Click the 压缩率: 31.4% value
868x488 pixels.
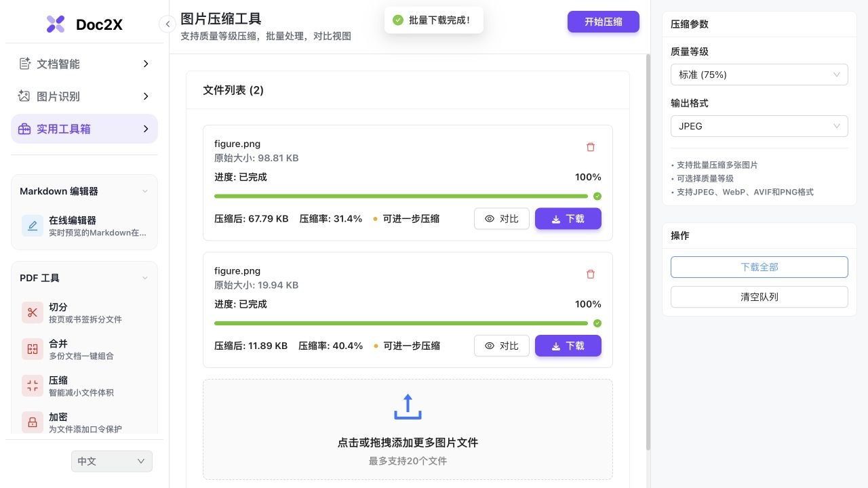pos(331,219)
